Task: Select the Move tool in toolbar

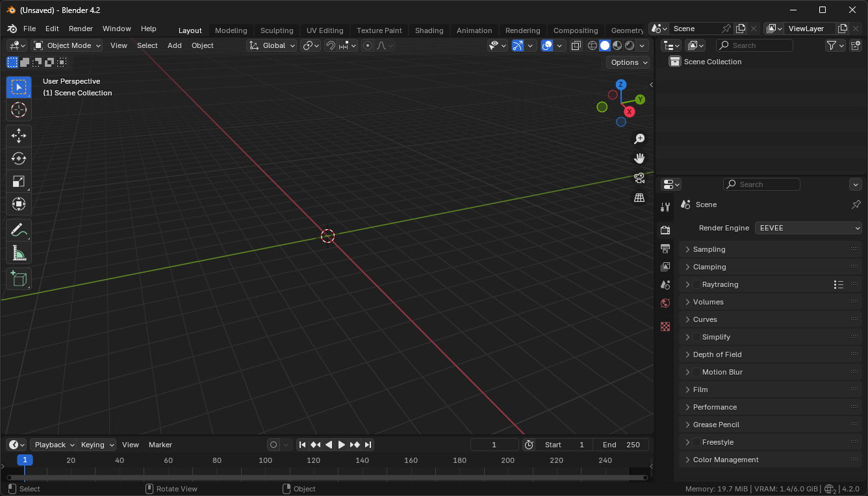Action: point(19,136)
